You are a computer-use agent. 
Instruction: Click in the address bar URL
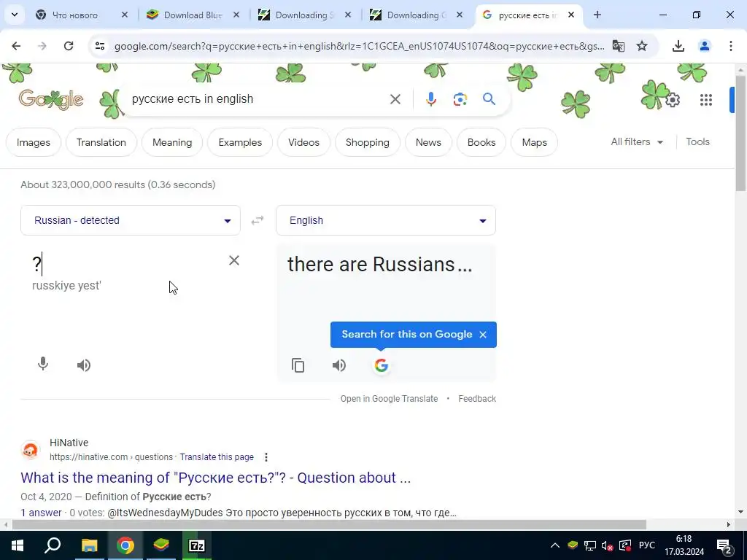point(359,46)
